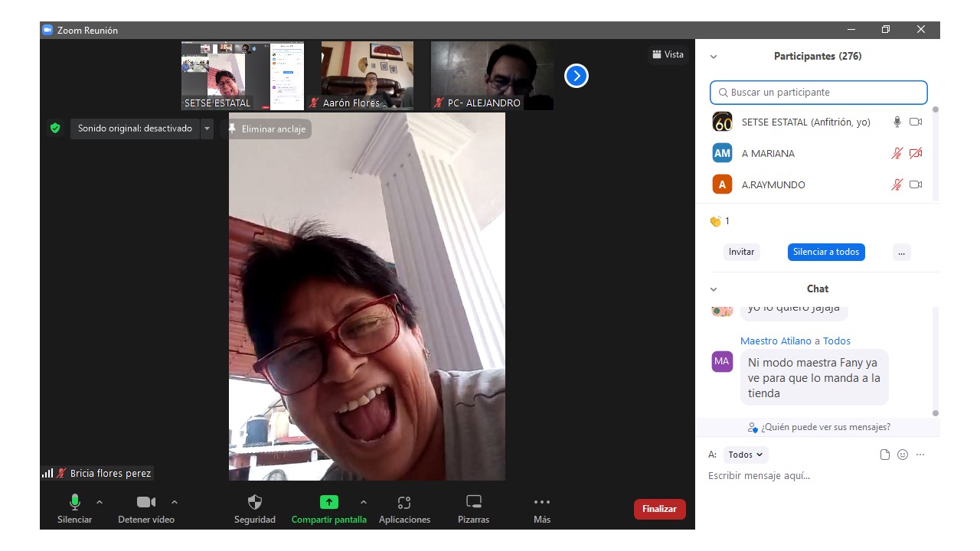Attach a file with chat file icon
980x551 pixels.
coord(885,455)
